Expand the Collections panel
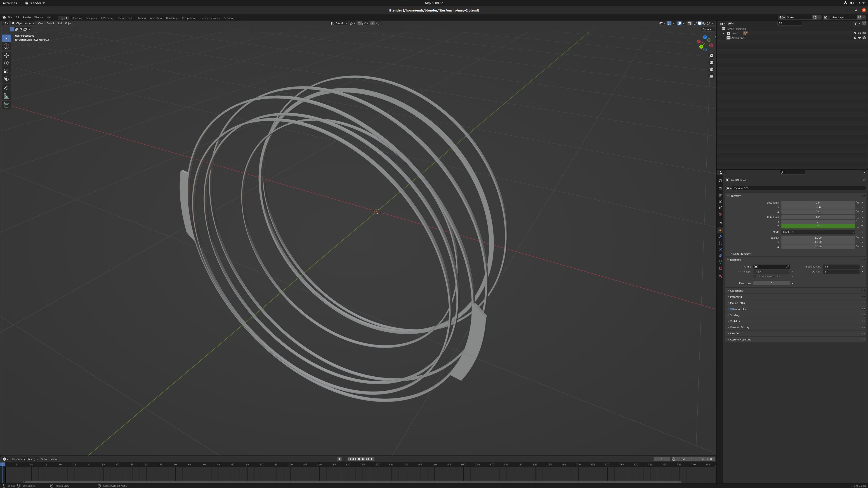Image resolution: width=868 pixels, height=488 pixels. [x=728, y=291]
